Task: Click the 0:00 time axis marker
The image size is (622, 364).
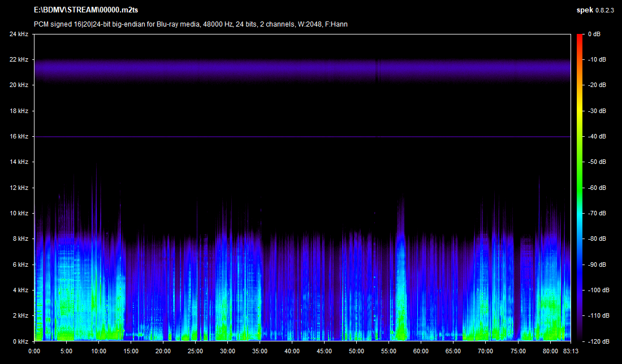Action: (x=34, y=350)
